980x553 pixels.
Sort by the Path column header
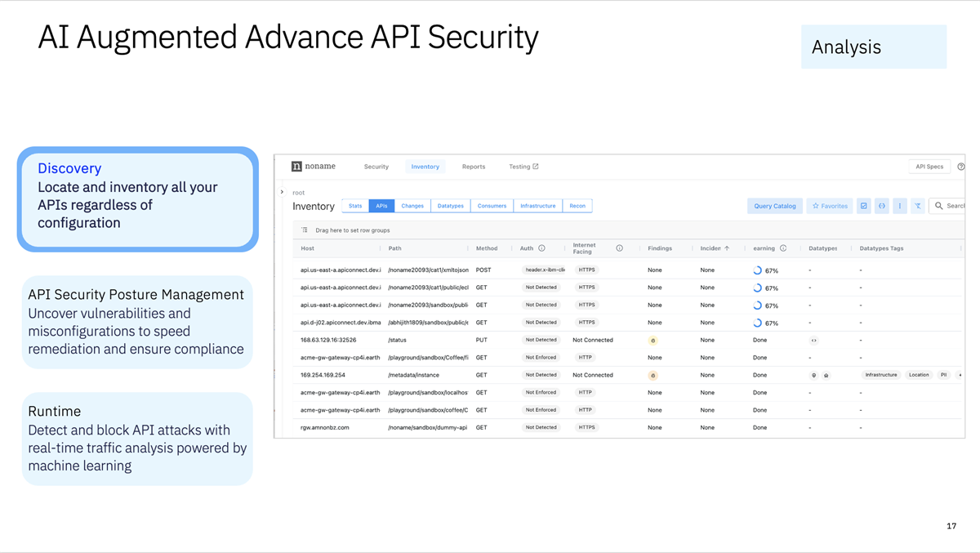pos(394,248)
